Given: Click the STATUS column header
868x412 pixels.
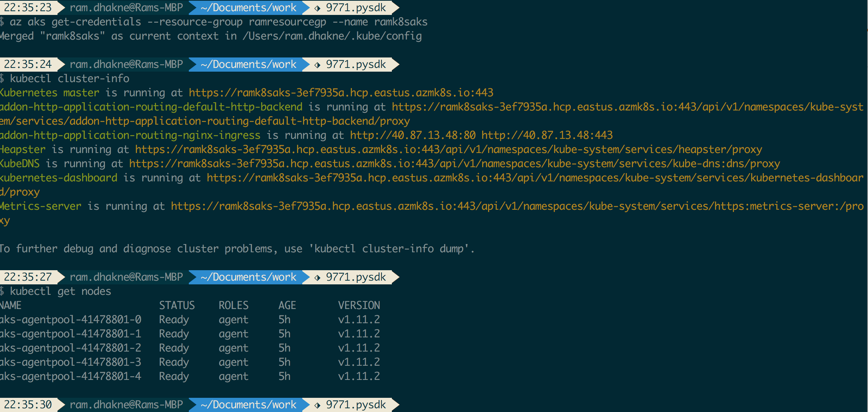Looking at the screenshot, I should pyautogui.click(x=177, y=305).
